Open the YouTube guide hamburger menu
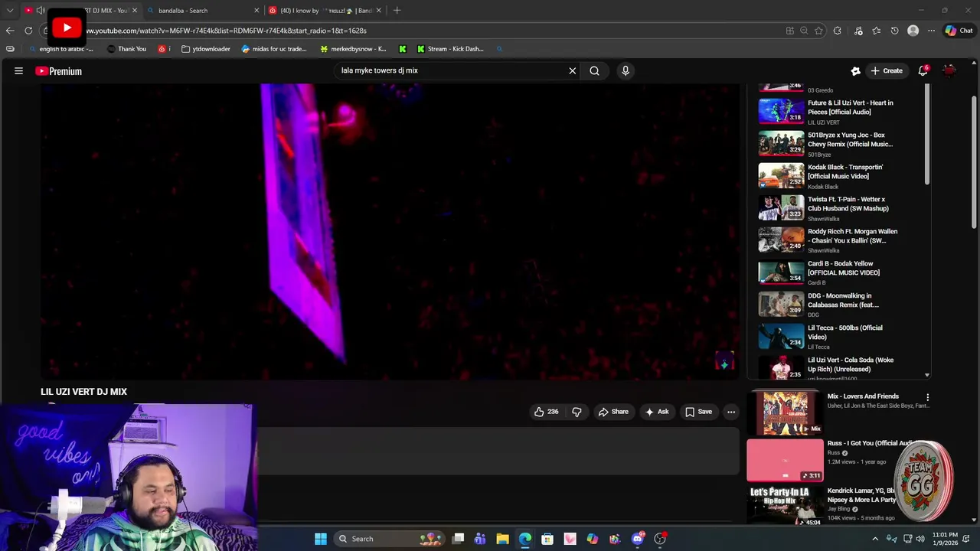This screenshot has height=551, width=980. (x=18, y=70)
